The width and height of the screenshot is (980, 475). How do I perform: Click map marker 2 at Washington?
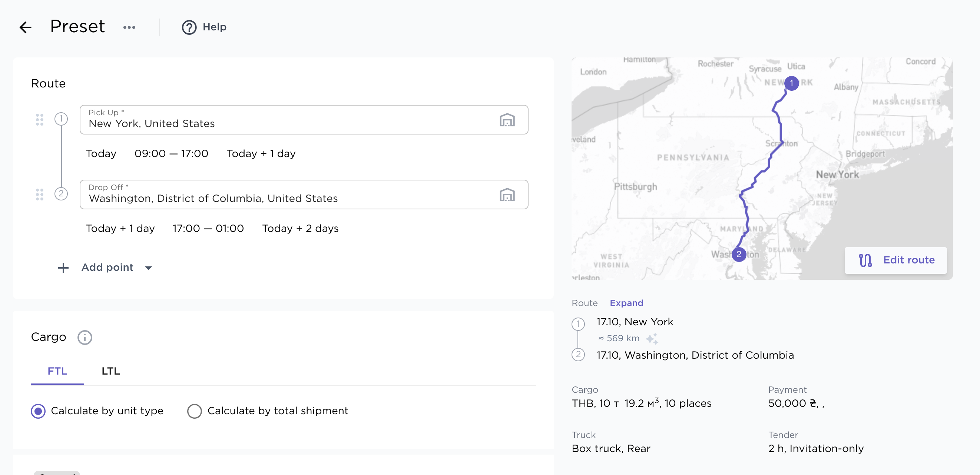click(x=739, y=254)
